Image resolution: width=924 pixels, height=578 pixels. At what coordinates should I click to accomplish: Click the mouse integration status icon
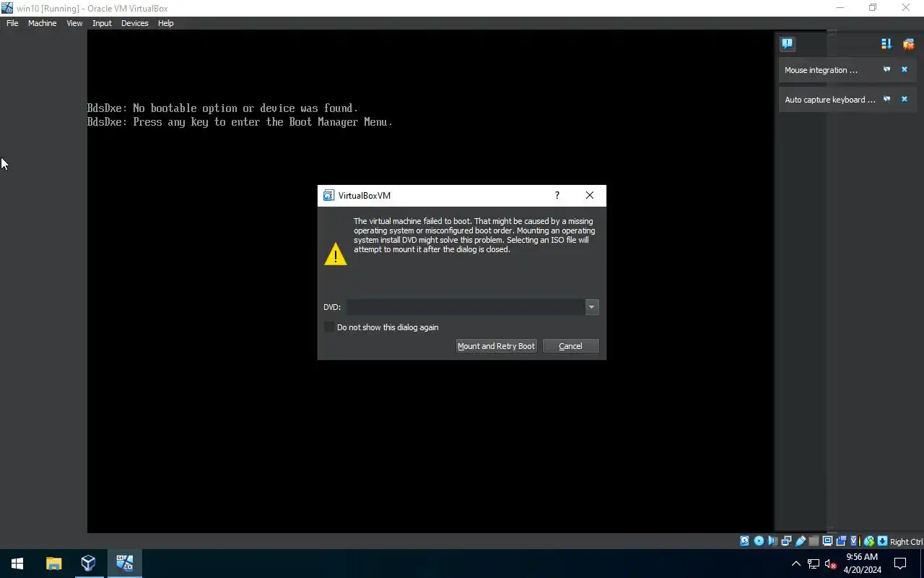[x=869, y=541]
